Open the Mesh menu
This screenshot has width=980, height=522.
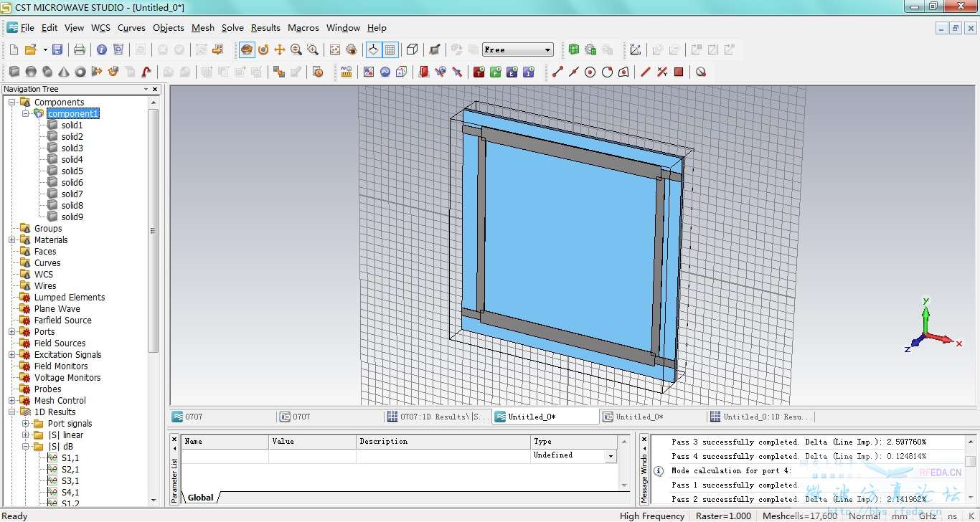[203, 28]
